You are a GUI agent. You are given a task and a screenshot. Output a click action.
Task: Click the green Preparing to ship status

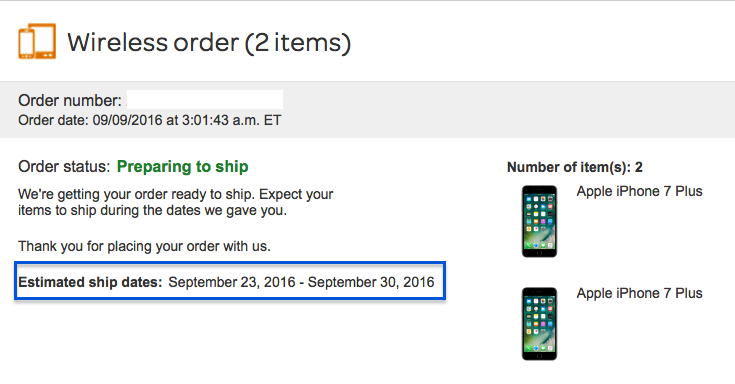[182, 166]
